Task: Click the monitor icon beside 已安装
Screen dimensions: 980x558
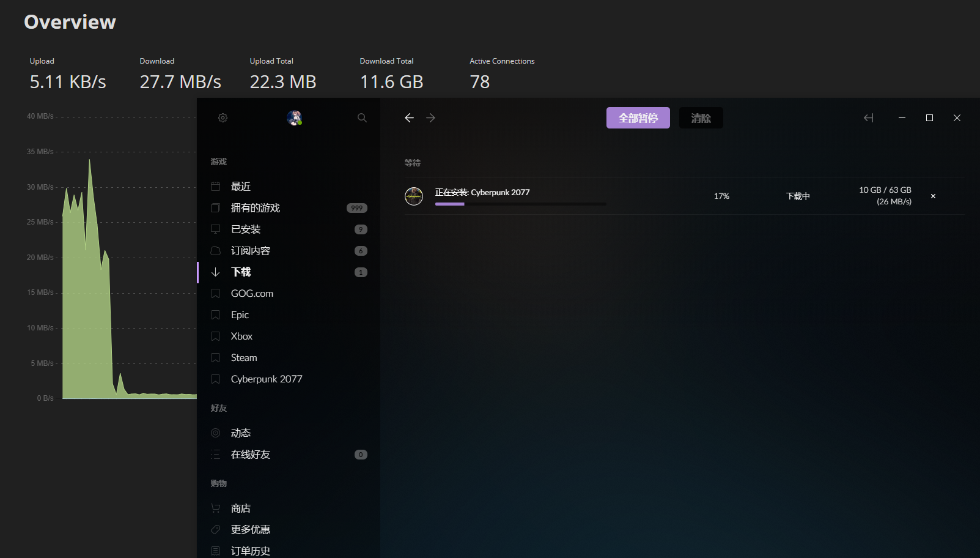Action: pyautogui.click(x=215, y=229)
